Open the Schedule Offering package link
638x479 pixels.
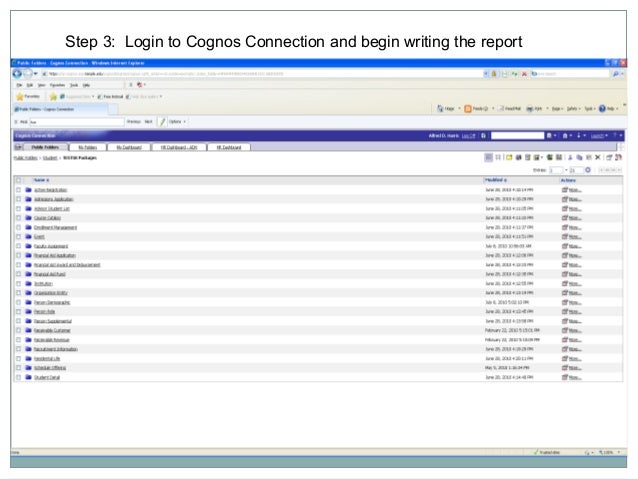(50, 368)
